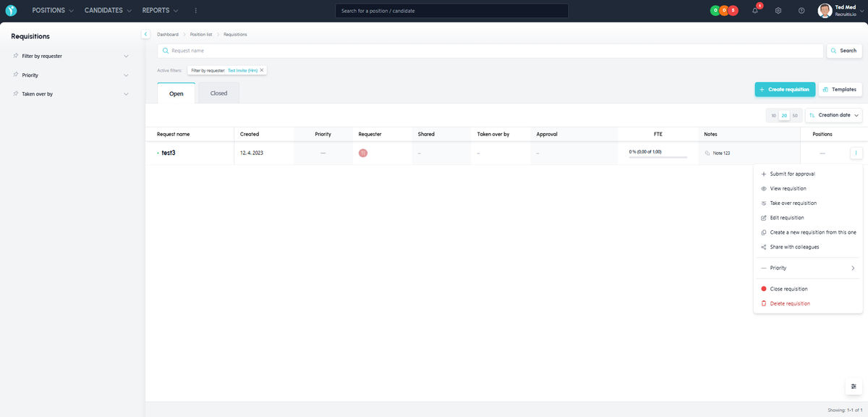Viewport: 868px width, 417px height.
Task: Open the CANDIDATES dropdown menu
Action: coord(108,11)
